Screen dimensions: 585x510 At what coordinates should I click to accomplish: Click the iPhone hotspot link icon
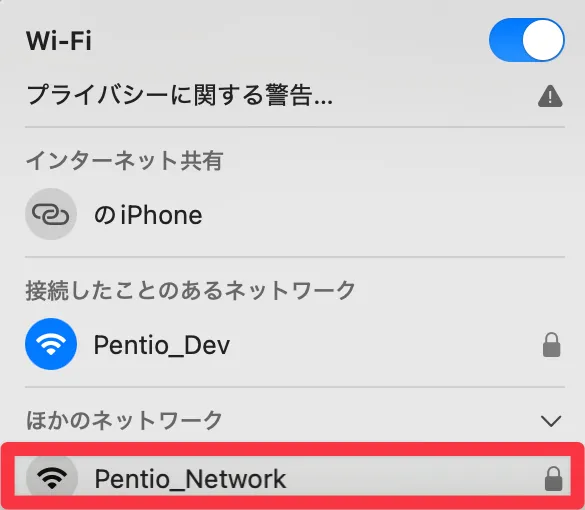51,214
